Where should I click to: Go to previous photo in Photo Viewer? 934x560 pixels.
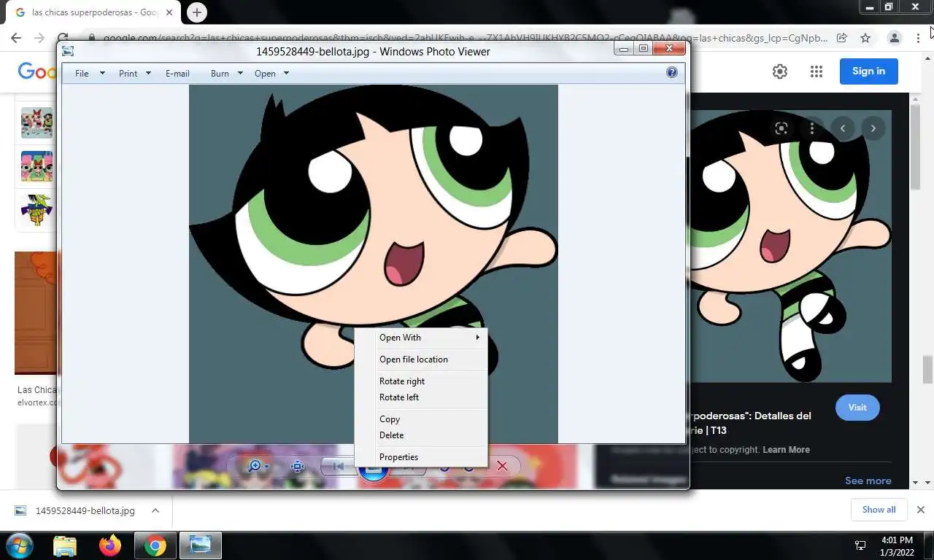[339, 466]
